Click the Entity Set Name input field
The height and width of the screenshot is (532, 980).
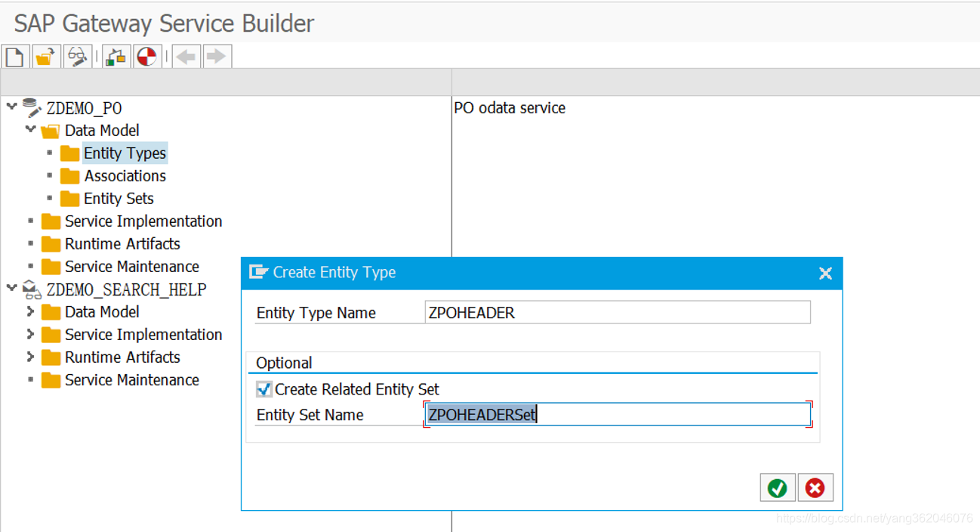618,414
